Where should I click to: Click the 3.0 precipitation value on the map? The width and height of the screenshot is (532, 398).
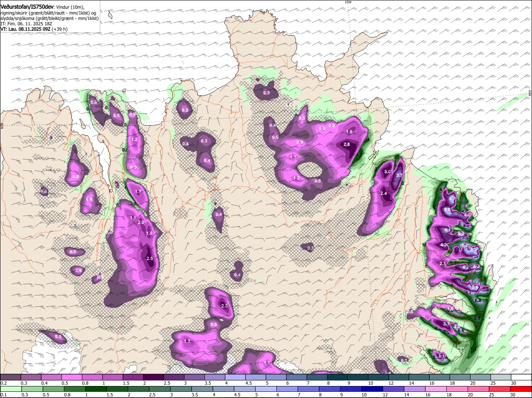point(387,172)
